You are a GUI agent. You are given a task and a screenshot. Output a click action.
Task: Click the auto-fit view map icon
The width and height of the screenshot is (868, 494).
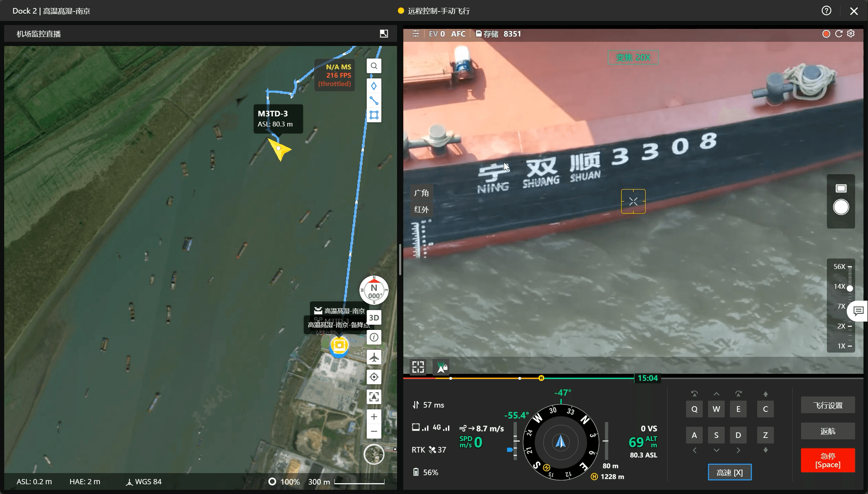click(x=374, y=397)
